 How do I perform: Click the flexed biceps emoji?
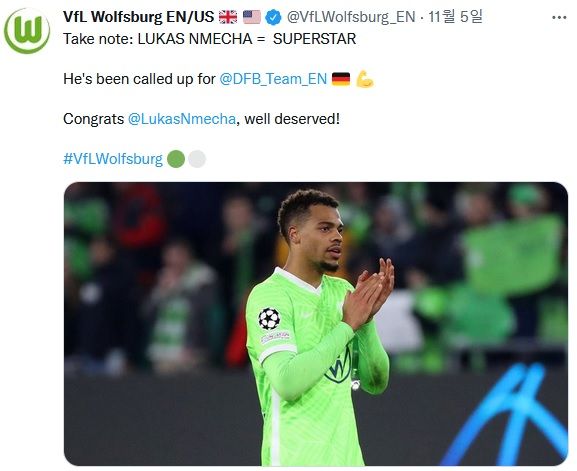point(365,79)
